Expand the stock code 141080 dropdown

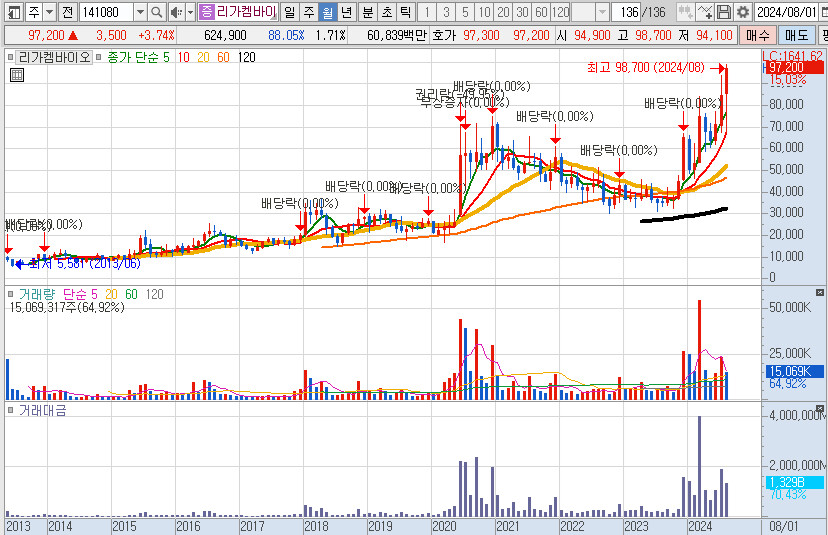140,12
